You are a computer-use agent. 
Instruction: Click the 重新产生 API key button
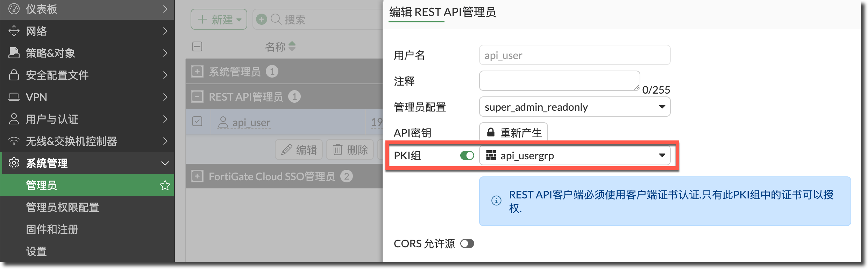(513, 133)
